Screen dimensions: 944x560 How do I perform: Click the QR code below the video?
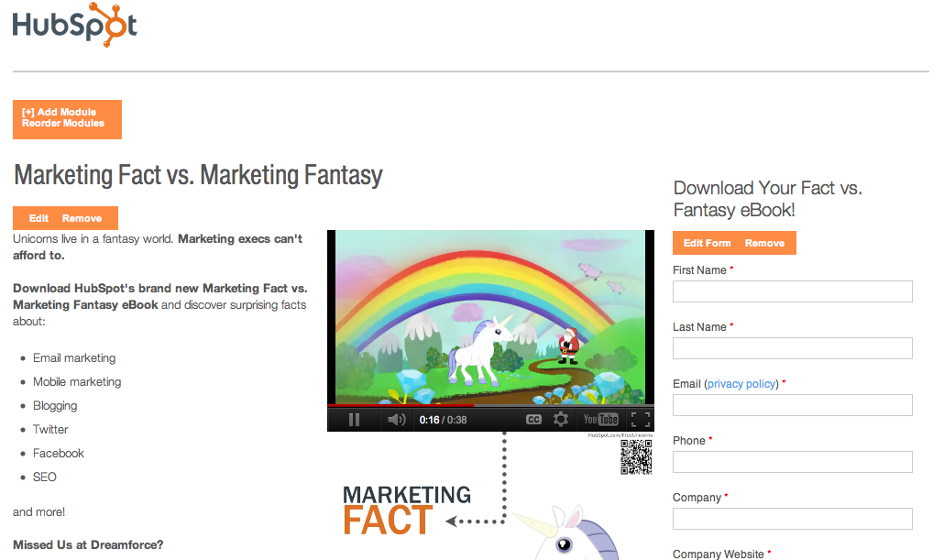click(x=636, y=456)
